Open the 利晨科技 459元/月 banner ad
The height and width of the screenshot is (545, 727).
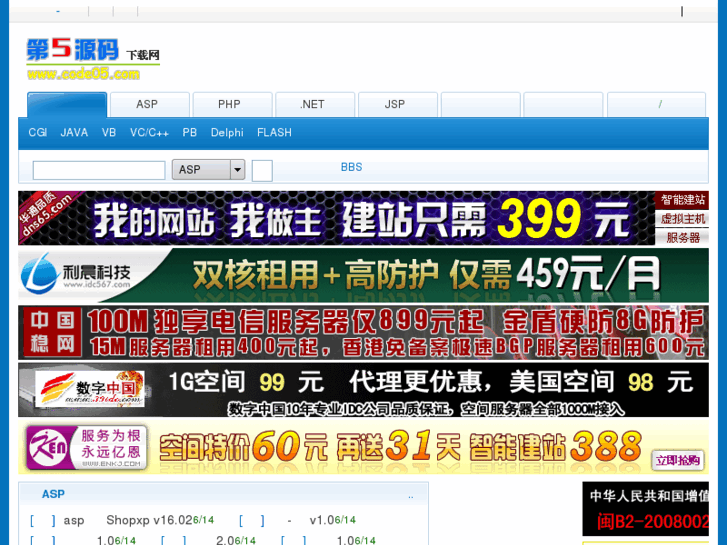[x=364, y=276]
